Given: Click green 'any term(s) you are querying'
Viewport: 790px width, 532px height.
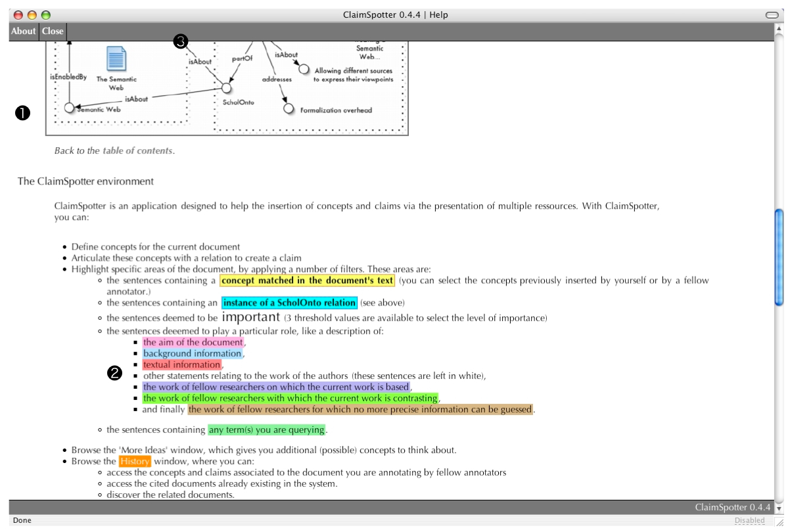Looking at the screenshot, I should (x=267, y=430).
